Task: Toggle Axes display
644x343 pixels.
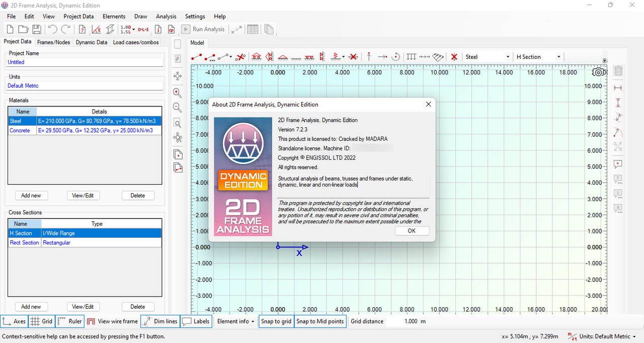Action: point(14,321)
